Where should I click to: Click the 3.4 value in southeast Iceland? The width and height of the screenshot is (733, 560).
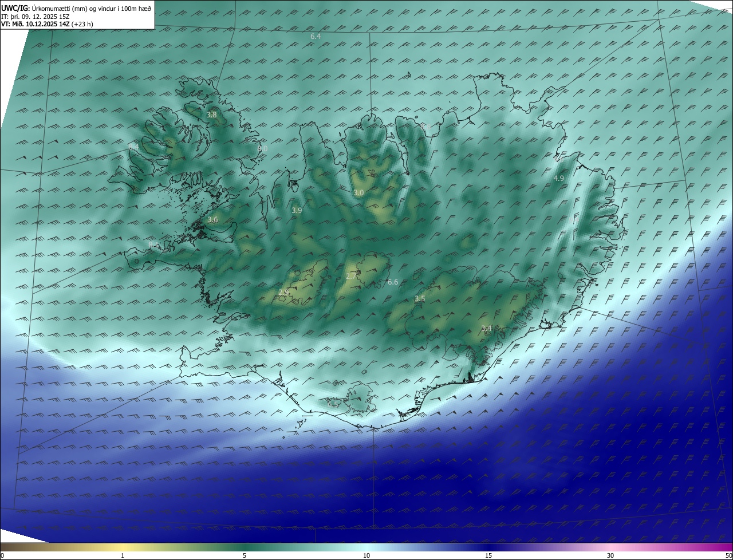(x=486, y=328)
